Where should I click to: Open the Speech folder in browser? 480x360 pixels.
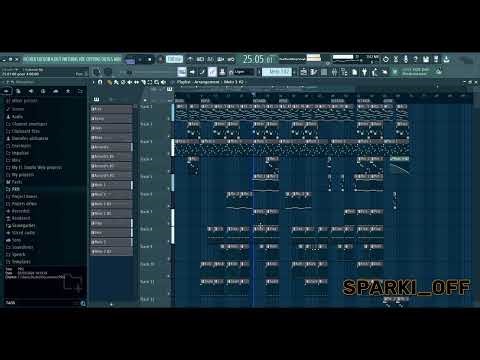[16, 254]
